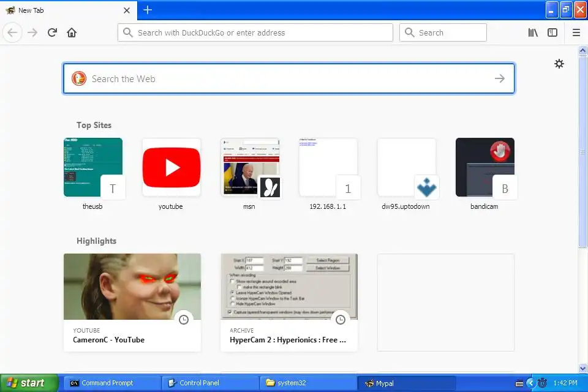Image resolution: width=588 pixels, height=392 pixels.
Task: Open the hamburger application menu
Action: pos(576,32)
